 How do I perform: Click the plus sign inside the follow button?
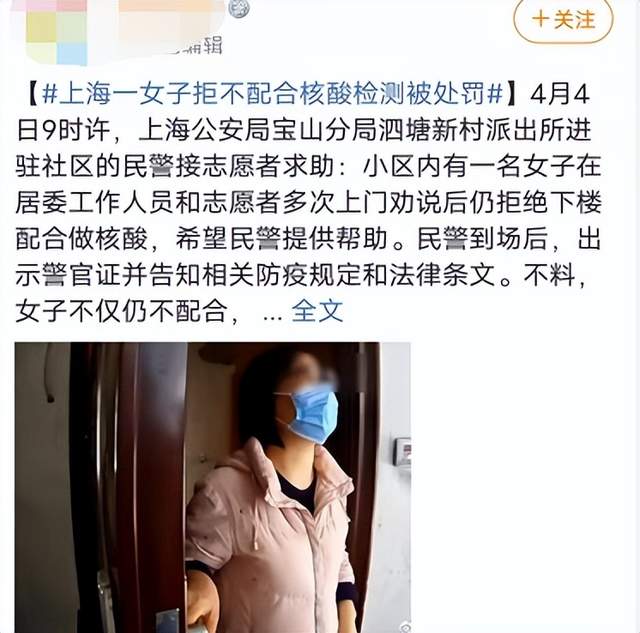click(x=541, y=19)
